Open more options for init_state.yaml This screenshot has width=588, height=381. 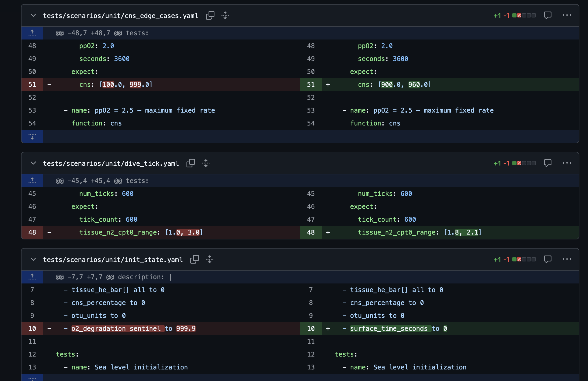click(567, 259)
